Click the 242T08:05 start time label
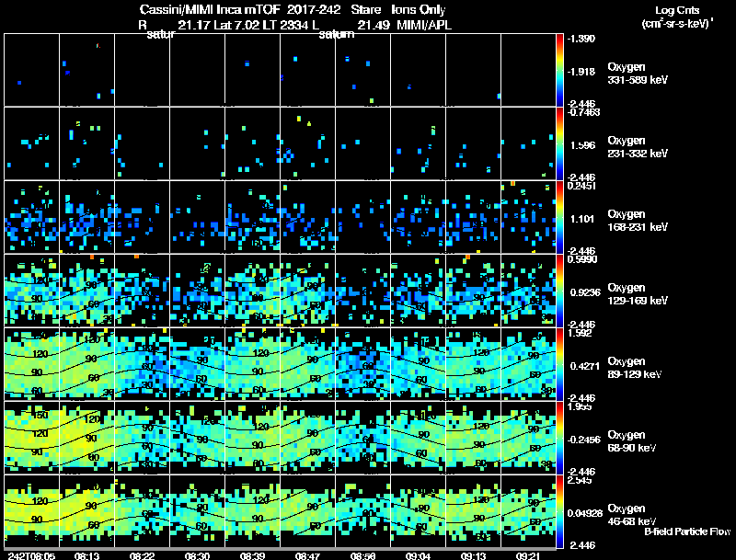Image resolution: width=736 pixels, height=560 pixels. click(x=31, y=556)
